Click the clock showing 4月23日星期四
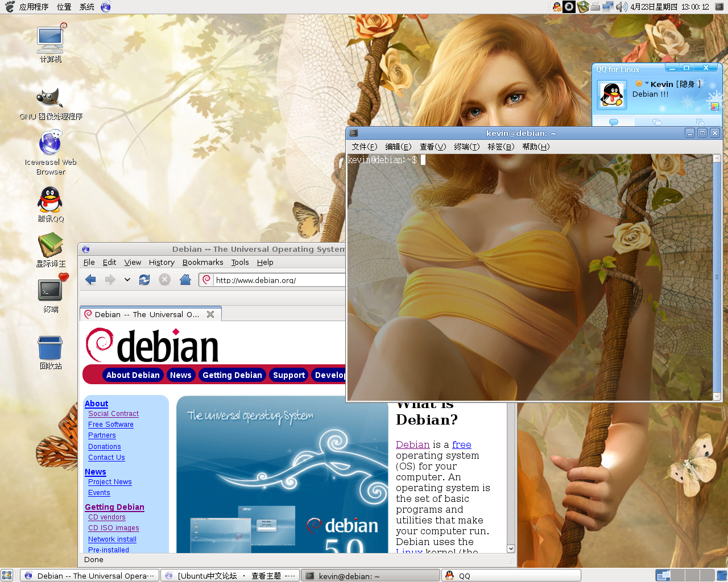This screenshot has width=728, height=582. (x=670, y=7)
